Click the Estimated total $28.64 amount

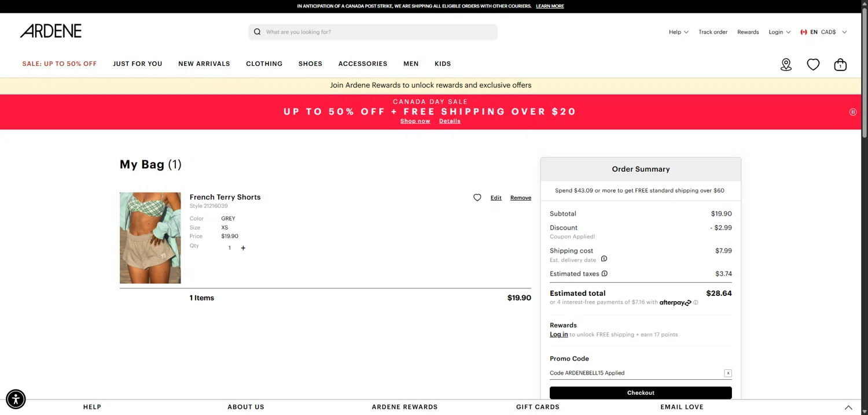[x=719, y=294]
